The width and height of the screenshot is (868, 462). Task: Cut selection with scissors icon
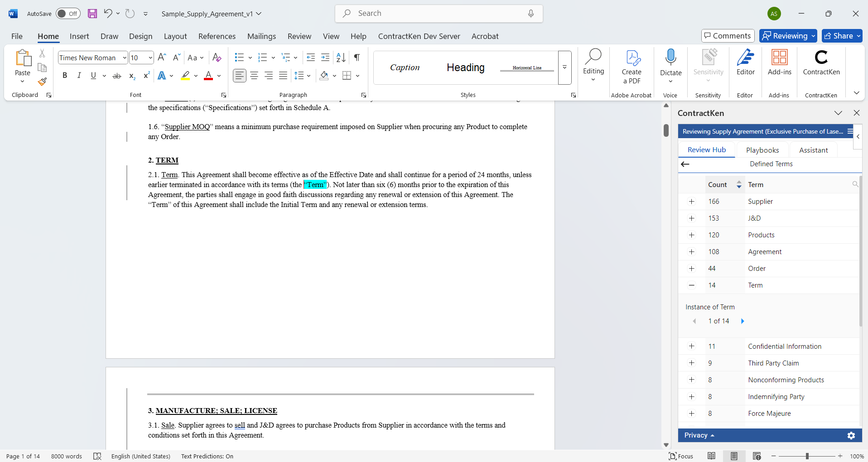point(42,53)
